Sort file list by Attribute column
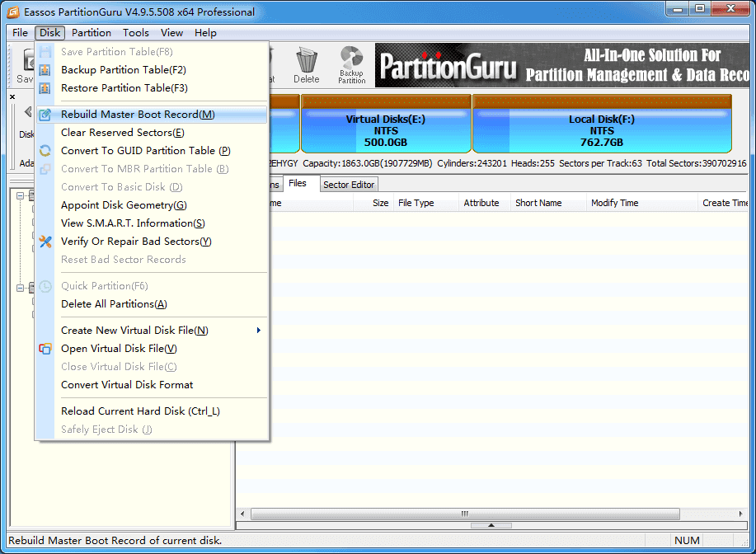This screenshot has width=756, height=554. tap(485, 203)
